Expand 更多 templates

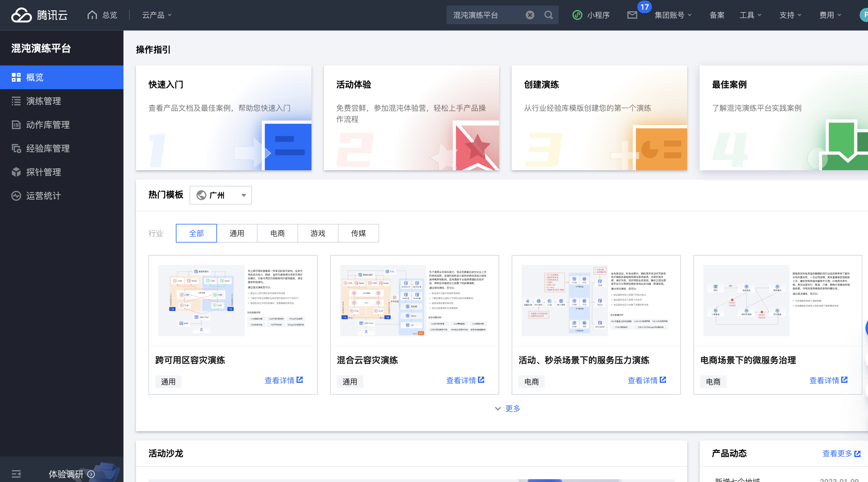pos(508,408)
